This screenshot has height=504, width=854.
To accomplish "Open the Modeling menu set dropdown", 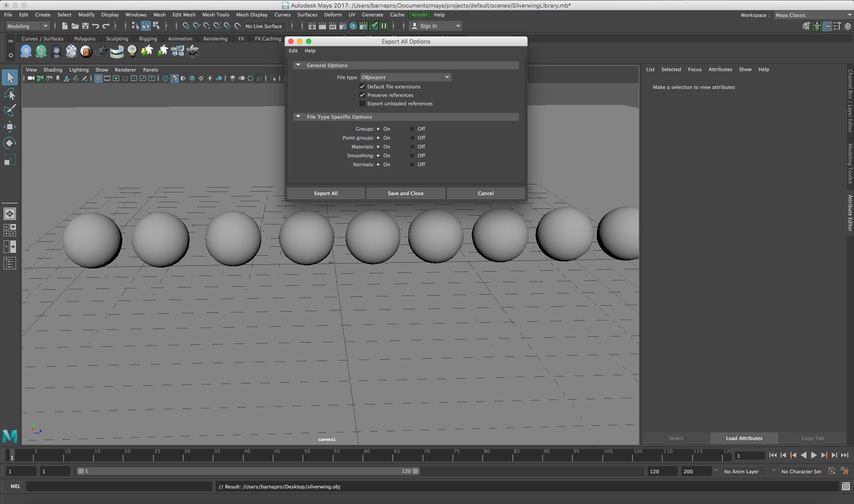I will pyautogui.click(x=28, y=26).
